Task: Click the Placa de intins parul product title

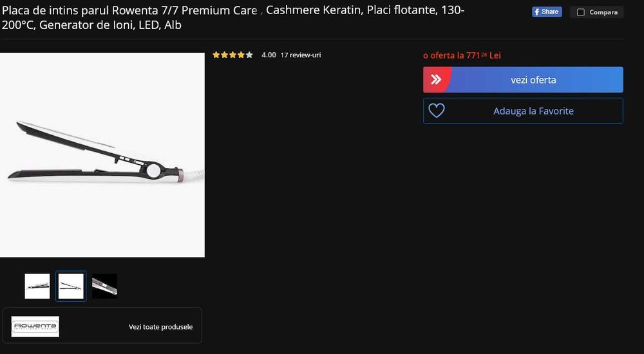Action: 233,17
